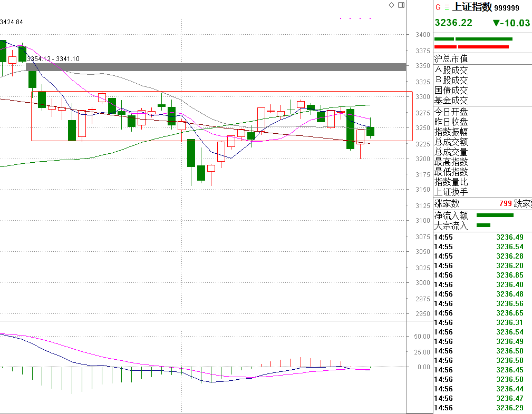532x414 pixels.
Task: Click the 3000 price axis label
Action: (423, 283)
